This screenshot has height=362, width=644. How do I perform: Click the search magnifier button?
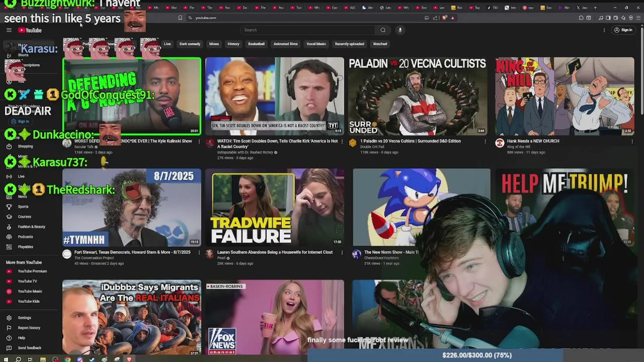click(383, 30)
